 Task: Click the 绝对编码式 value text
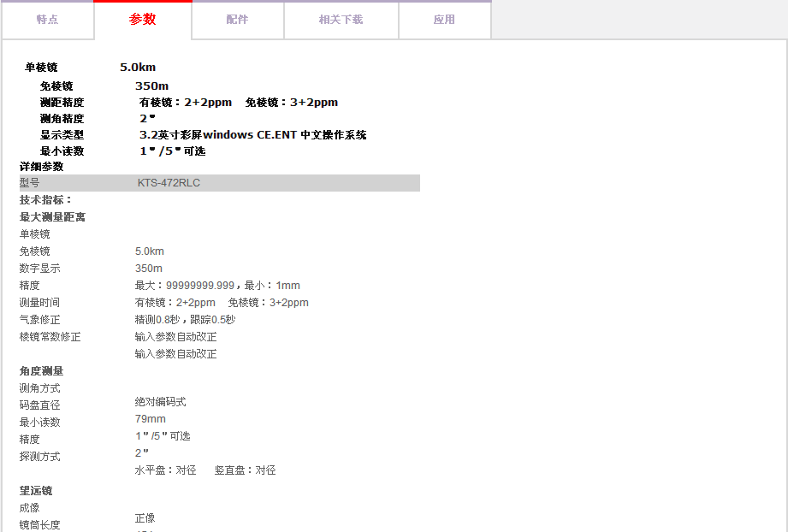160,402
